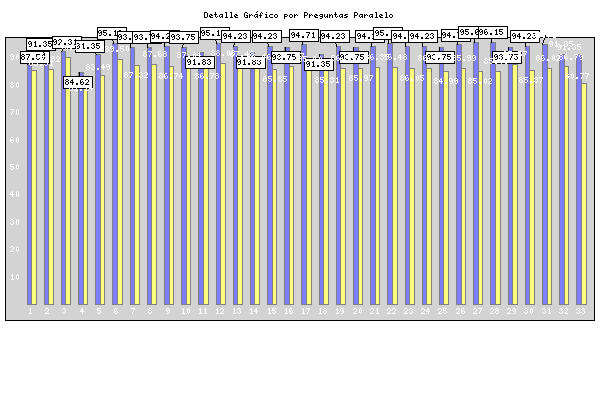This screenshot has height=400, width=600.
Task: Click the white value label 87.68
Action: tap(155, 54)
